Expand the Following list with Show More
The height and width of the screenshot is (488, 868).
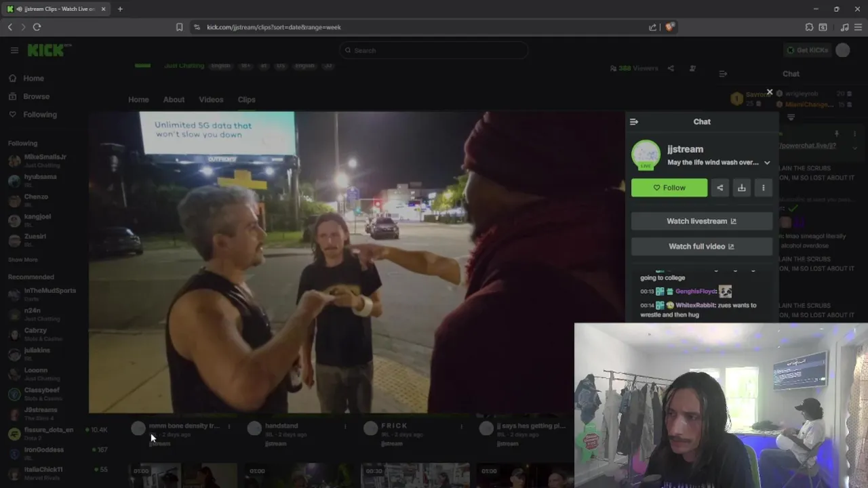pyautogui.click(x=23, y=260)
